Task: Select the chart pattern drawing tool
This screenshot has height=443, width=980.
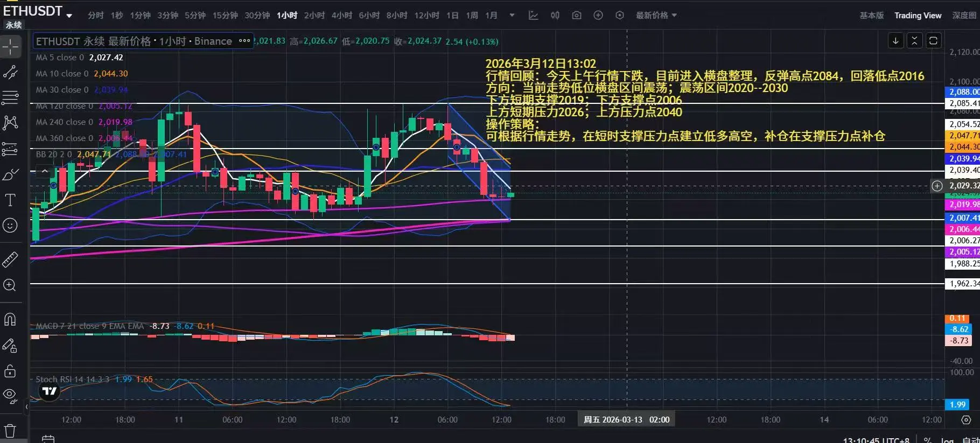Action: [x=10, y=123]
